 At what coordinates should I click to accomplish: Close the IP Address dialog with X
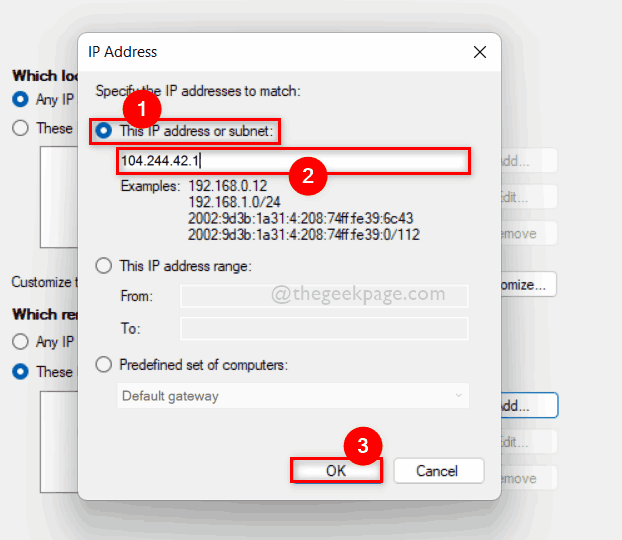pos(480,52)
